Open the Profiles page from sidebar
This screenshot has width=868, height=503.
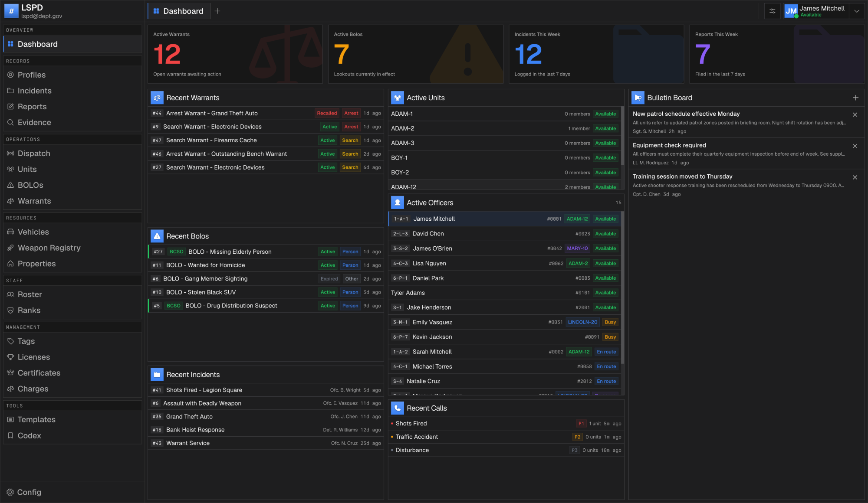coord(72,75)
